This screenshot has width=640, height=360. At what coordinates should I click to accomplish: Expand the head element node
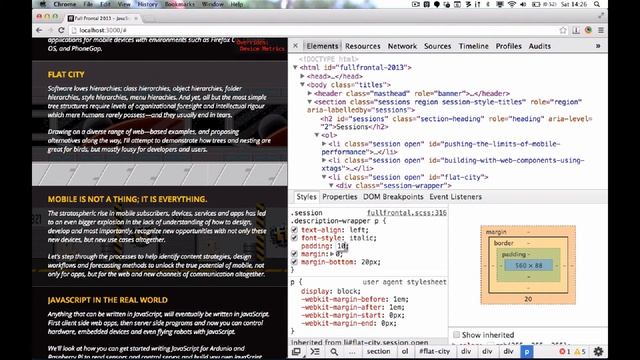click(302, 76)
